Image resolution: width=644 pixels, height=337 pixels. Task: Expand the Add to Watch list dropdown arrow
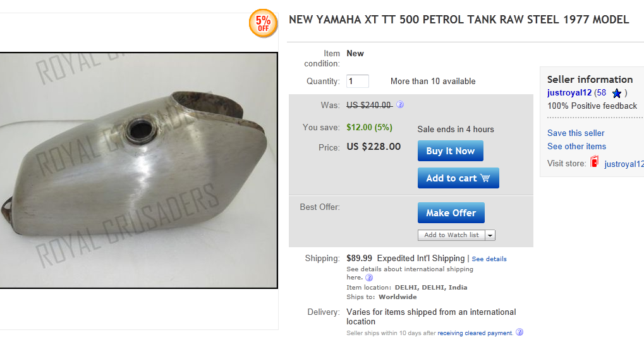490,235
